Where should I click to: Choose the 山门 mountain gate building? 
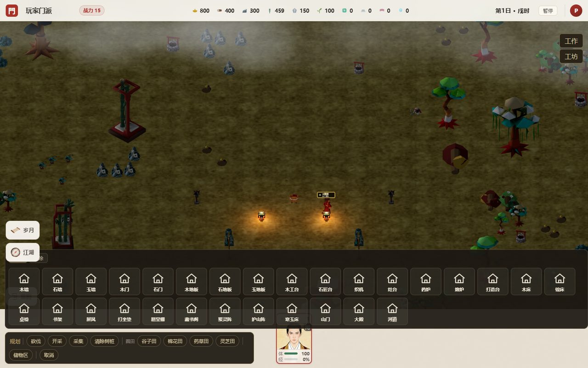coord(326,311)
